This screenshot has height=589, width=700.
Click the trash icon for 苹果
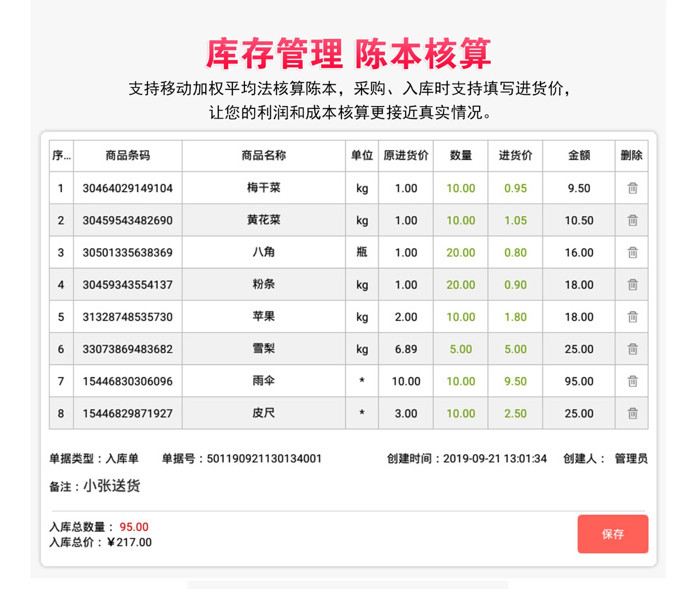pos(632,317)
